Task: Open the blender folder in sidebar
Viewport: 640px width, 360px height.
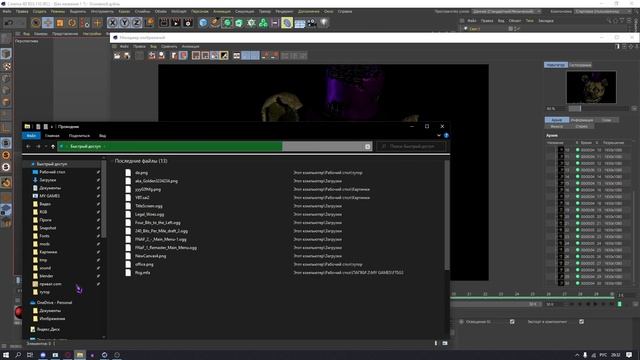Action: (x=46, y=276)
